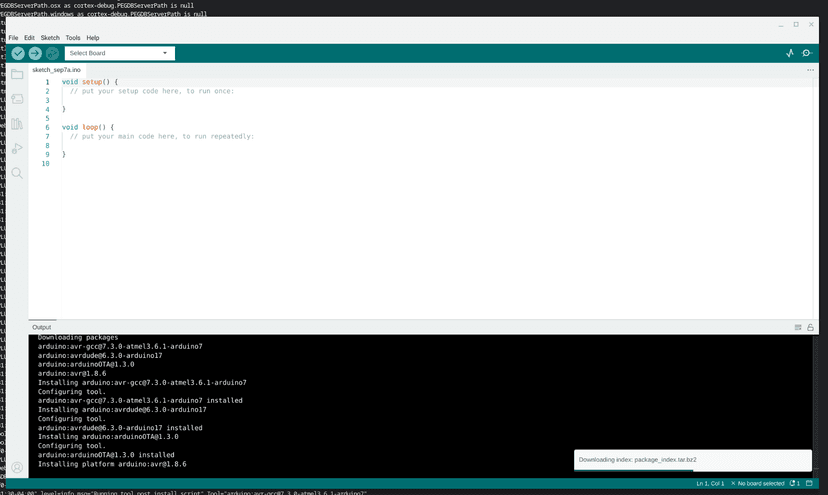
Task: Open the Search sidebar panel
Action: point(17,173)
